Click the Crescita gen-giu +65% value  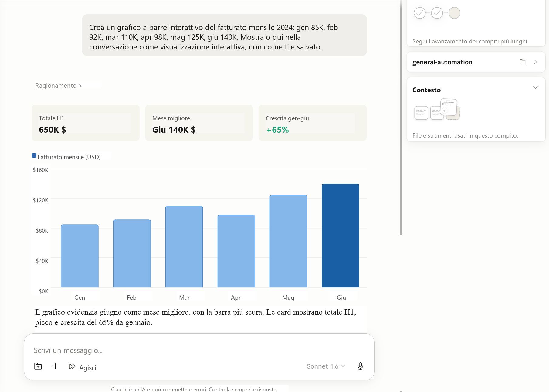277,130
